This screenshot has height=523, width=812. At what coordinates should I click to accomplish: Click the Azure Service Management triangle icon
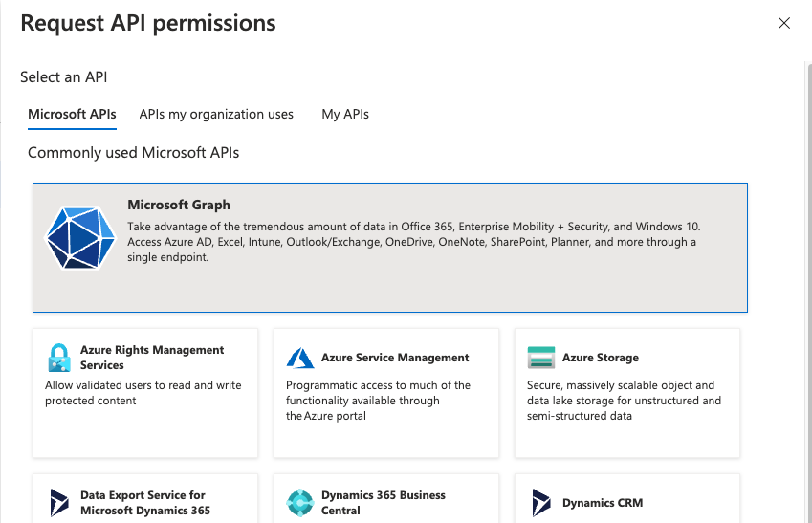click(300, 358)
